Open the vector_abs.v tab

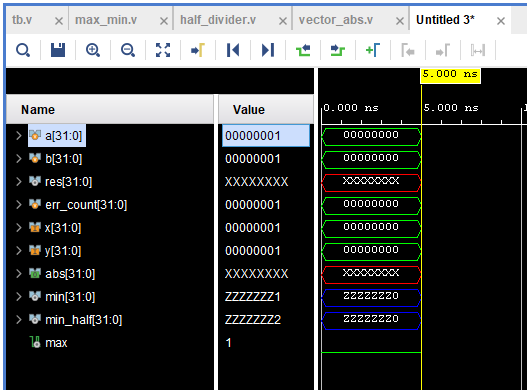(336, 20)
